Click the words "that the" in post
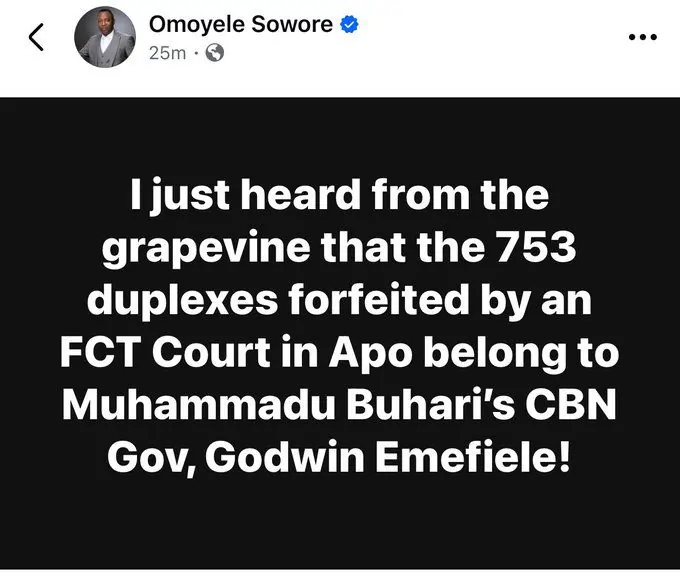The image size is (680, 584). pyautogui.click(x=402, y=247)
